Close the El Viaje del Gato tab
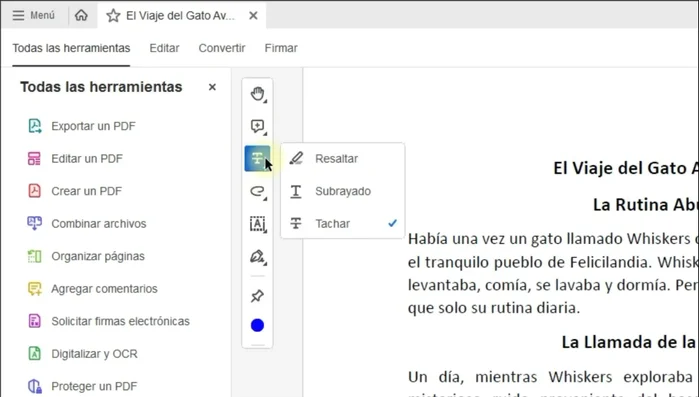 (x=253, y=16)
